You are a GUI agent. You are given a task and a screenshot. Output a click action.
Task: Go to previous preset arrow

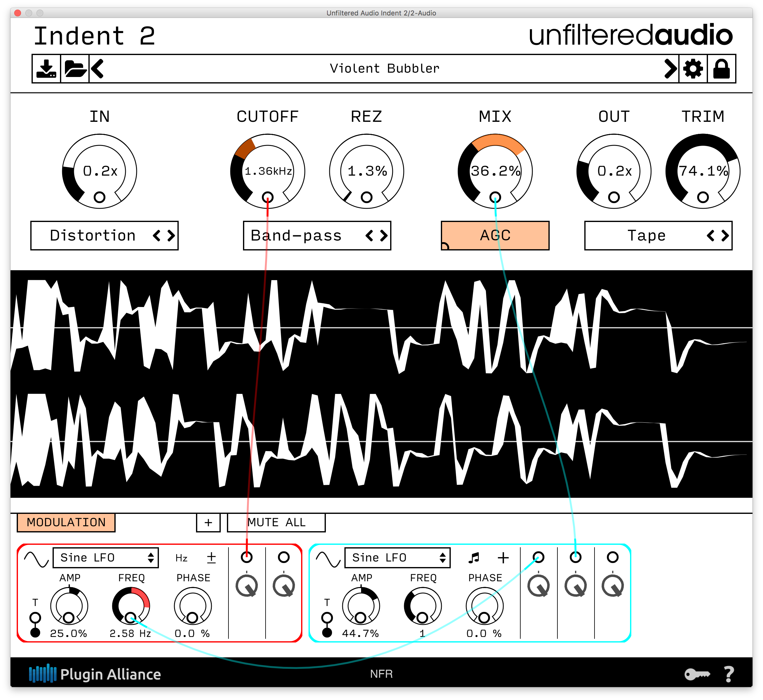tap(98, 69)
